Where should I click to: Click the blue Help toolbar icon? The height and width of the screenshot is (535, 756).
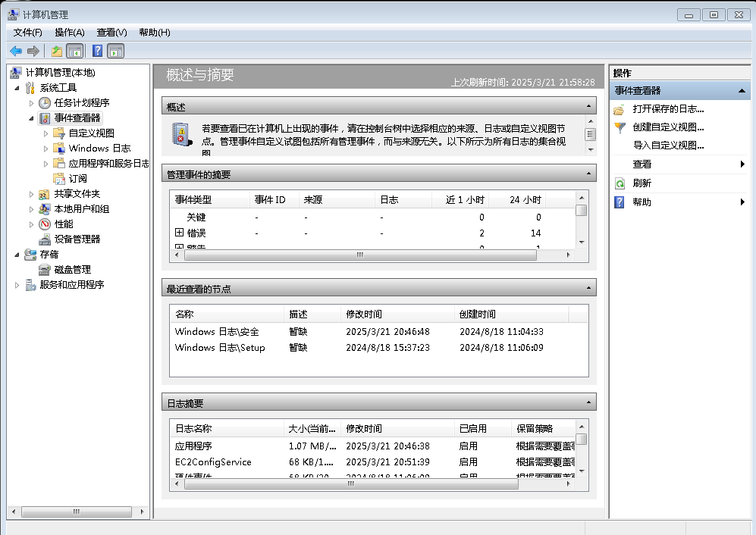[97, 51]
